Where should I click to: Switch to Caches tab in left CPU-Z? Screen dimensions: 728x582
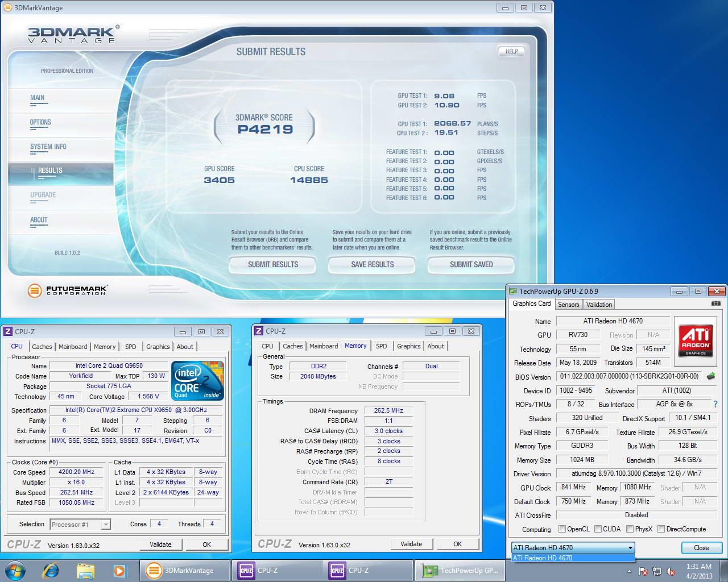tap(42, 347)
